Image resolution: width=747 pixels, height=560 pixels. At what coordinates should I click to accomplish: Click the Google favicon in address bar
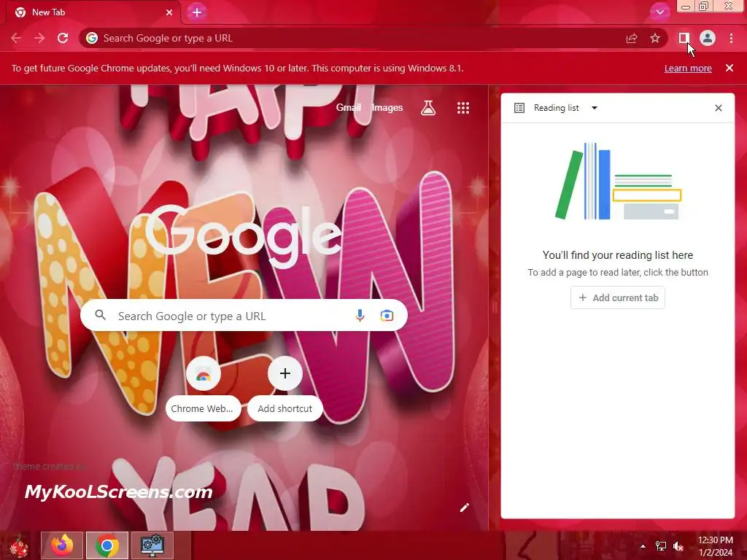click(x=92, y=38)
